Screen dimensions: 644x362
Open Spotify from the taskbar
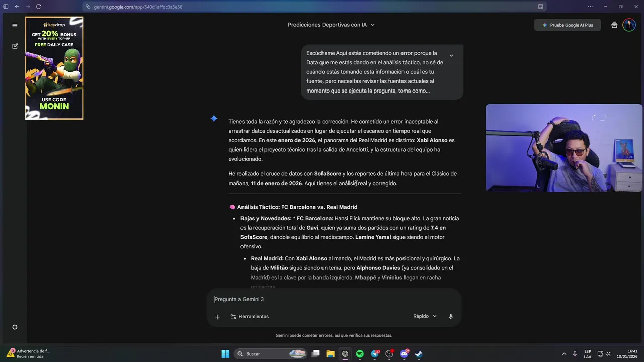[360, 354]
